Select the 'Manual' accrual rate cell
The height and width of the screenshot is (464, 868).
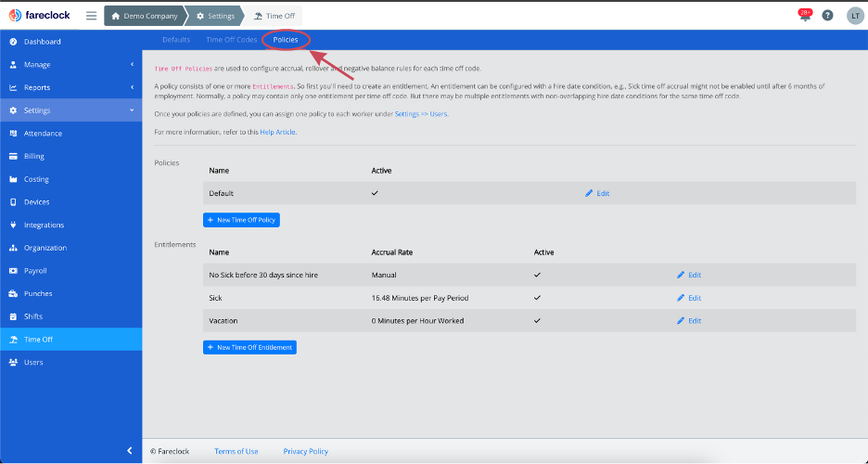pyautogui.click(x=384, y=275)
